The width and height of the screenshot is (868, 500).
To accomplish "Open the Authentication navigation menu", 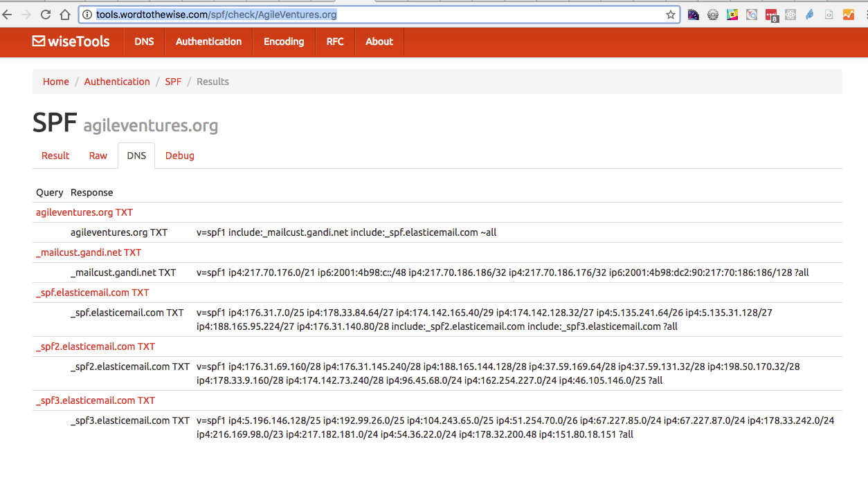I will 208,41.
